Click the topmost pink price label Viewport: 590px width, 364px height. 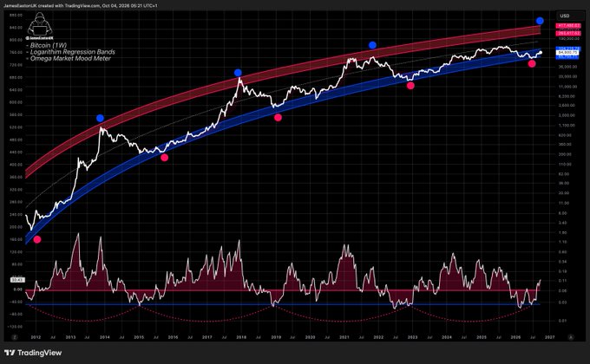[568, 26]
